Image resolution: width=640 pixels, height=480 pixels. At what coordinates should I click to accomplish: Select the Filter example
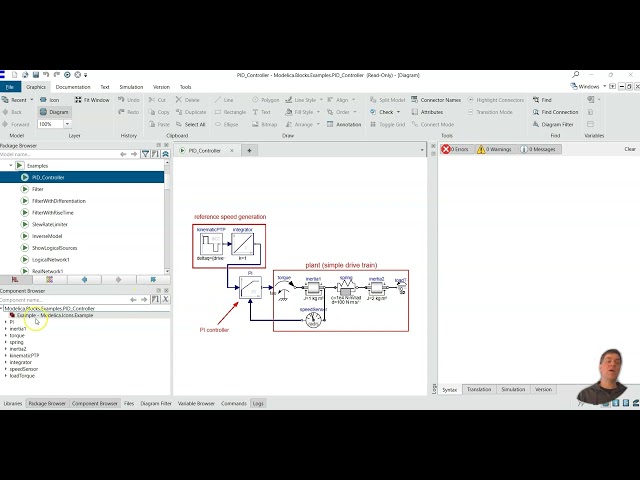point(38,189)
